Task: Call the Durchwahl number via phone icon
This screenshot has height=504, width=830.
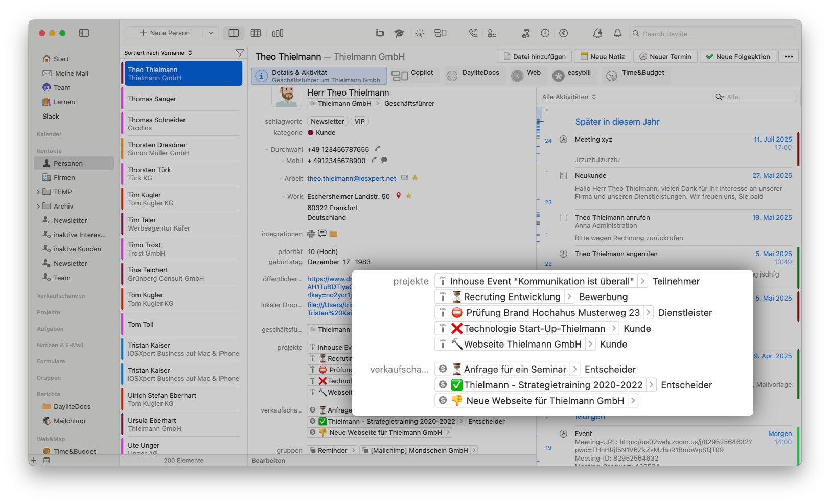Action: [378, 149]
